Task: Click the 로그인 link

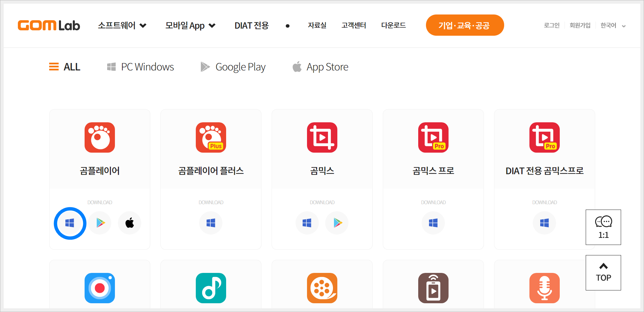Action: tap(552, 25)
